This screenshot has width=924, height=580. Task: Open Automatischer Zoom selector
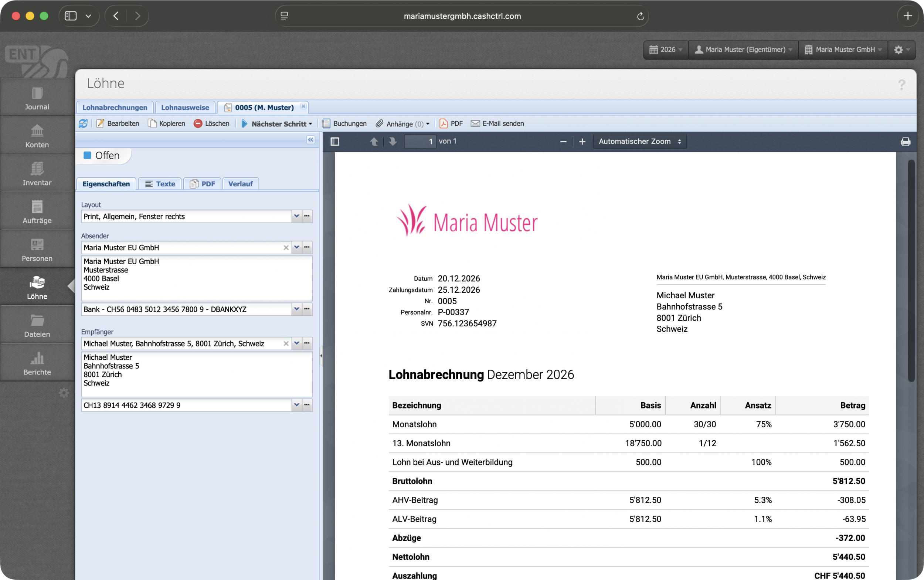coord(639,142)
